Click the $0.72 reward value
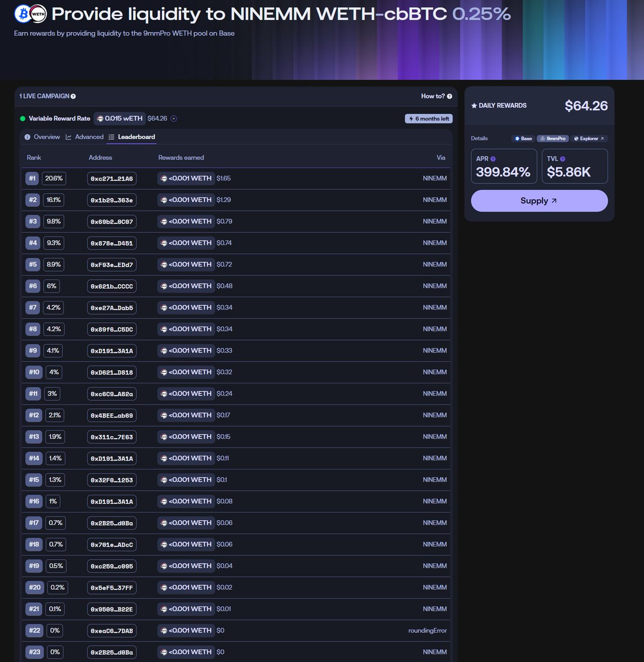Viewport: 644px width, 662px height. point(224,264)
